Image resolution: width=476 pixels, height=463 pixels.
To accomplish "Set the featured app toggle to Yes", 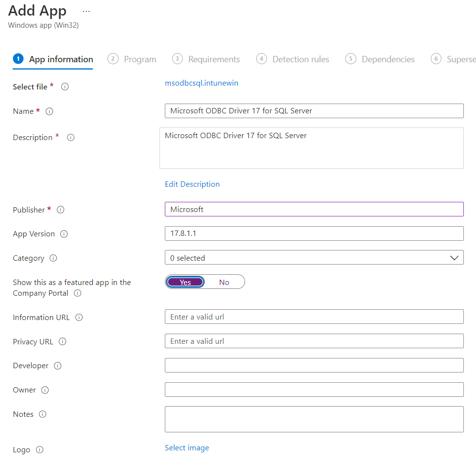I will click(x=185, y=282).
